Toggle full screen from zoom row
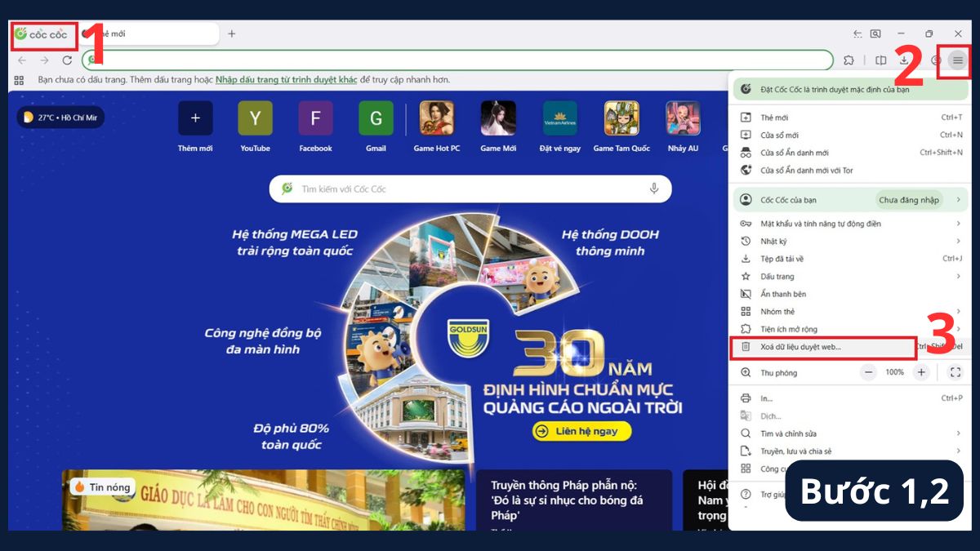Image resolution: width=980 pixels, height=551 pixels. pos(955,372)
